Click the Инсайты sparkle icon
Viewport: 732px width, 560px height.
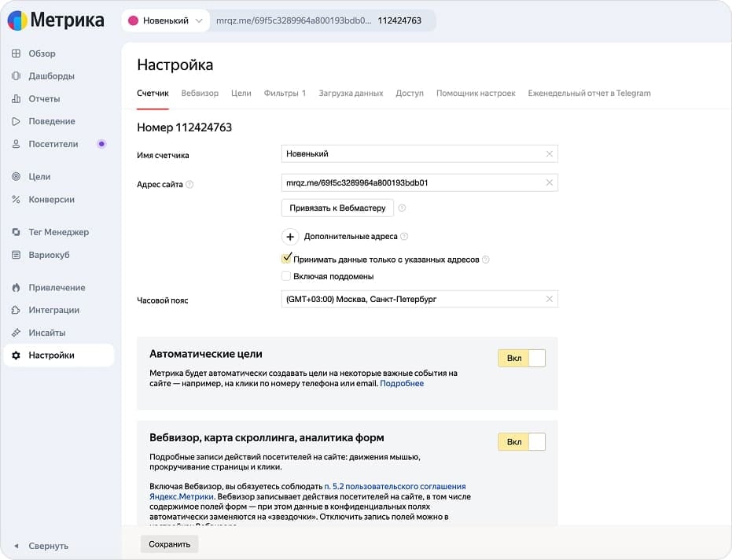click(x=16, y=333)
